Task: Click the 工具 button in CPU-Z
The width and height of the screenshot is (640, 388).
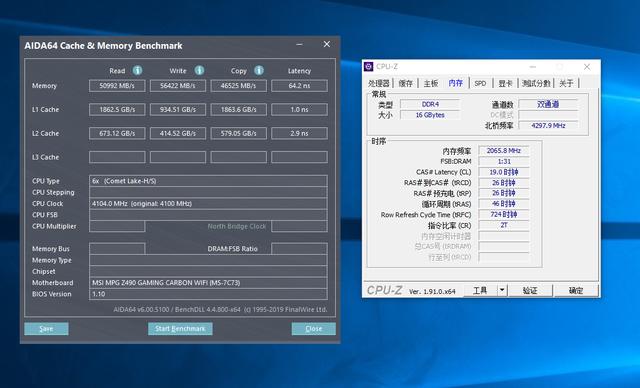Action: pos(480,290)
